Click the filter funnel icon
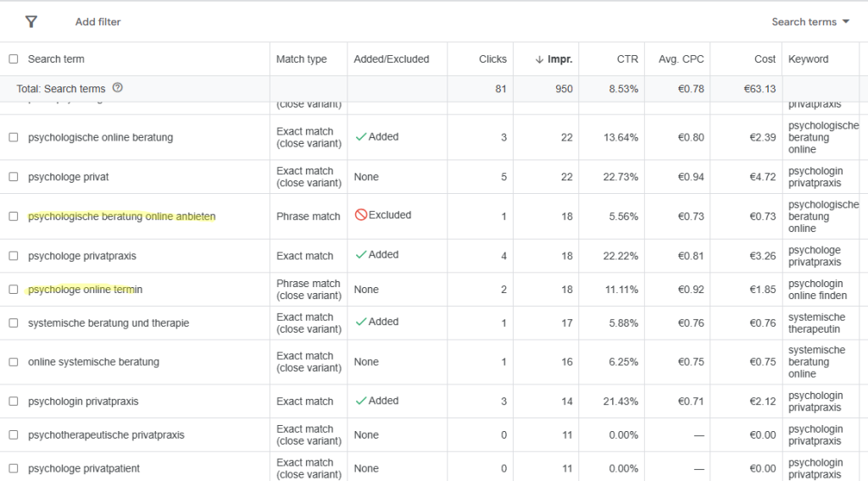This screenshot has height=481, width=868. point(31,21)
